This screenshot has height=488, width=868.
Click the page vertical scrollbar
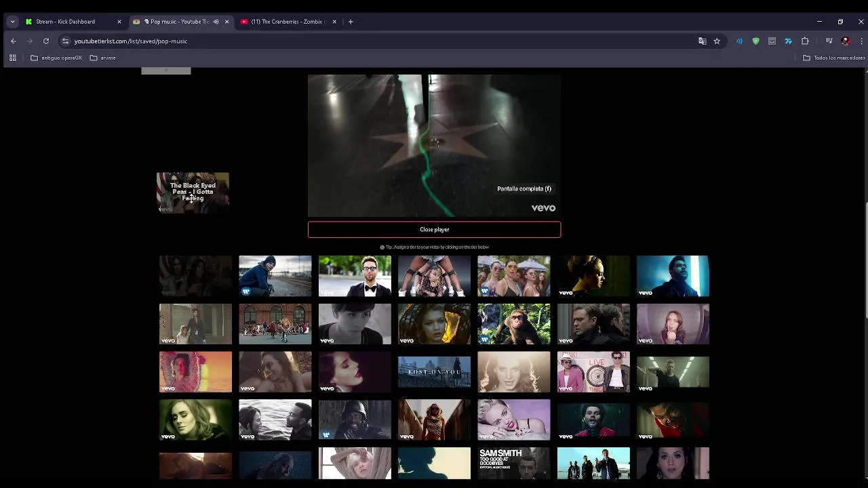pos(865,260)
